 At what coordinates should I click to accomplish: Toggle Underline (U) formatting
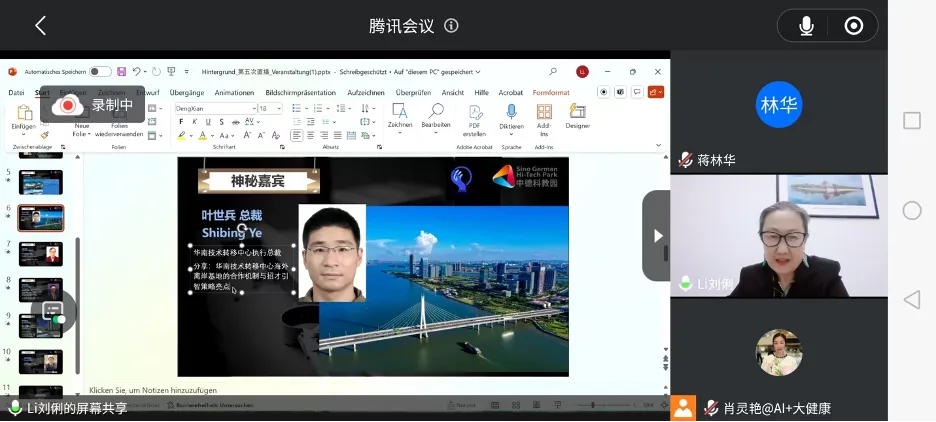pyautogui.click(x=208, y=122)
